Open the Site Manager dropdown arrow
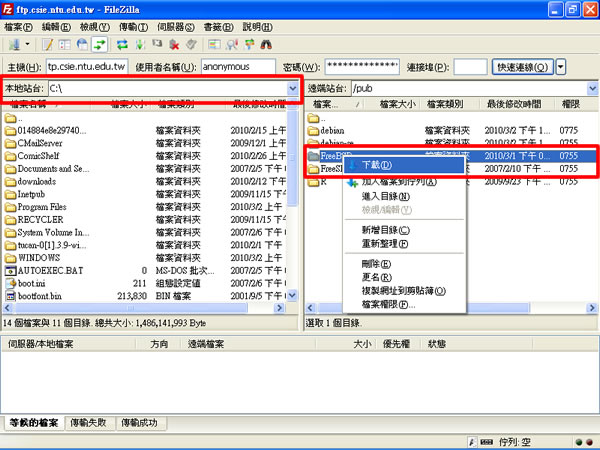The width and height of the screenshot is (600, 450). 28,45
